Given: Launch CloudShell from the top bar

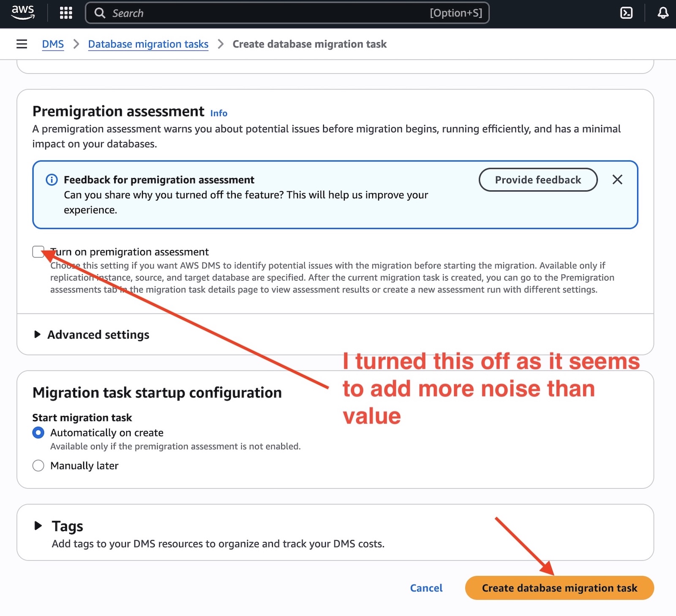Looking at the screenshot, I should (626, 13).
